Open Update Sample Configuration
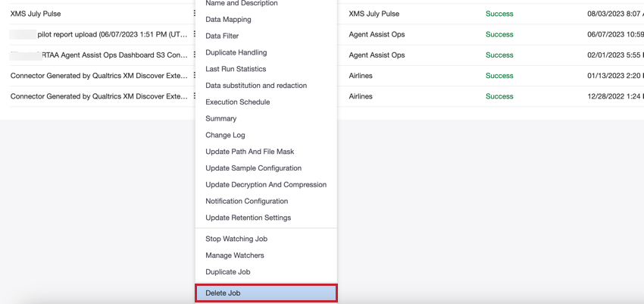The image size is (644, 304). (253, 168)
